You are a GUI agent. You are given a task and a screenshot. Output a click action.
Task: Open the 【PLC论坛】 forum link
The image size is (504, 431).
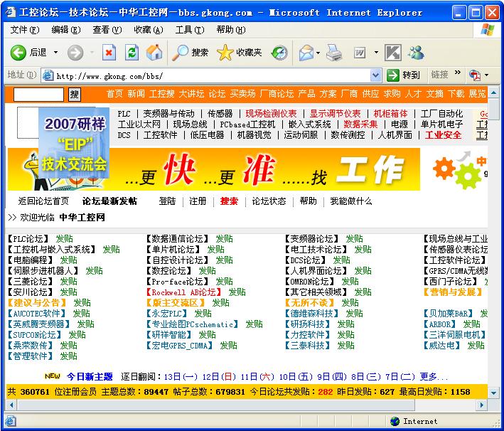28,239
